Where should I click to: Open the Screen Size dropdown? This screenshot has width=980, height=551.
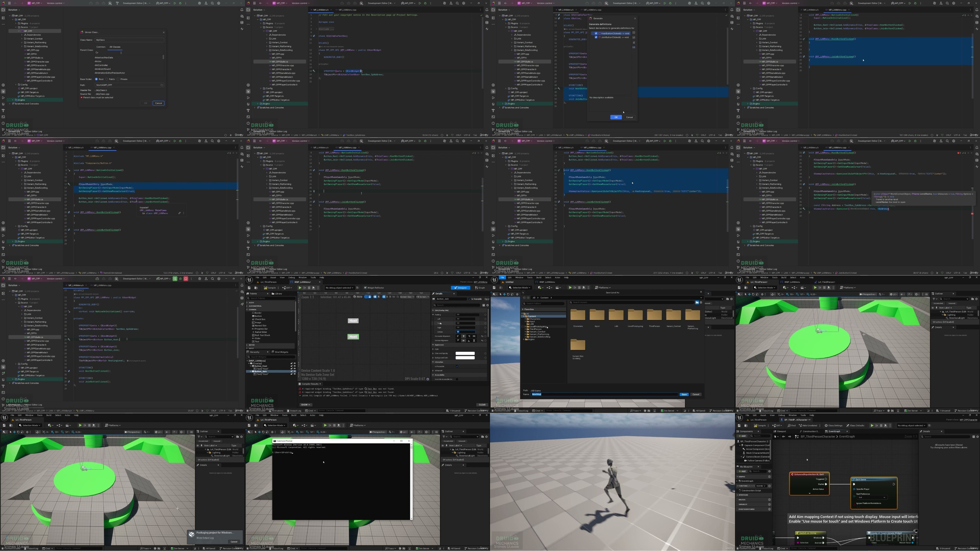click(x=407, y=297)
